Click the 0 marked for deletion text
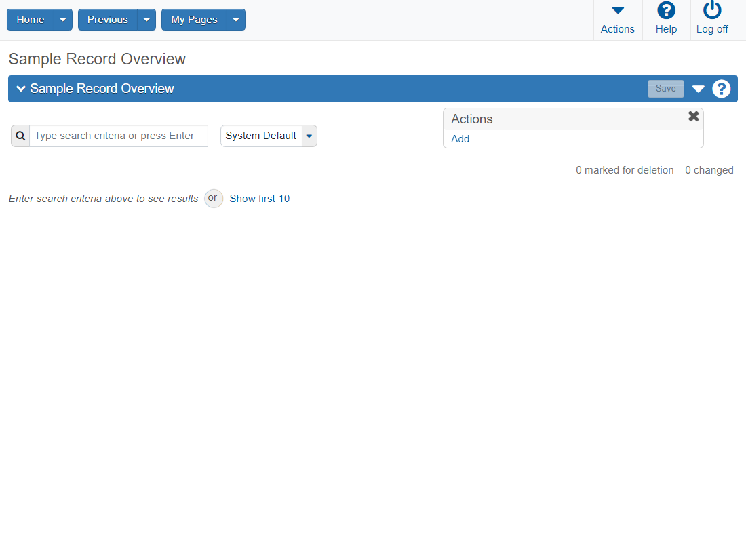 tap(625, 170)
